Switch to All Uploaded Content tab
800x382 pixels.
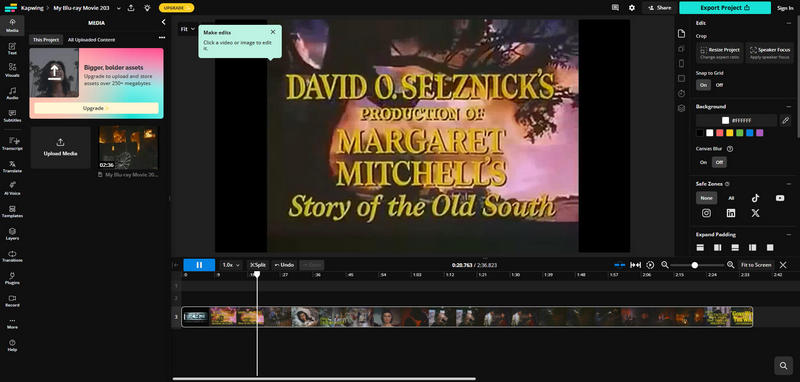coord(91,40)
